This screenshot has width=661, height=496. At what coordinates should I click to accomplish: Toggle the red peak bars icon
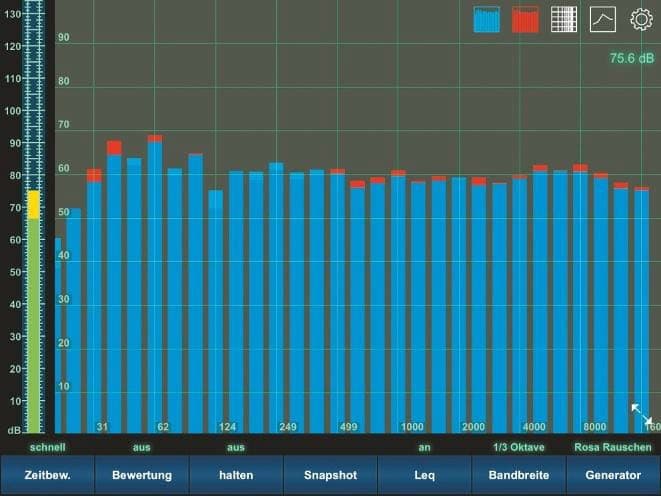[526, 20]
